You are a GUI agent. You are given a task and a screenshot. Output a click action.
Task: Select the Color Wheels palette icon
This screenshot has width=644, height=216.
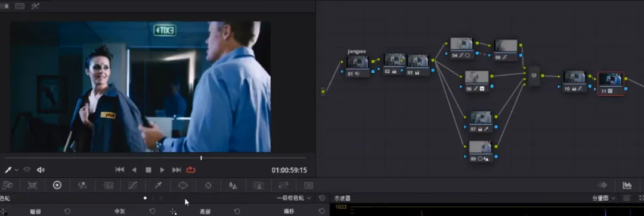(x=57, y=185)
